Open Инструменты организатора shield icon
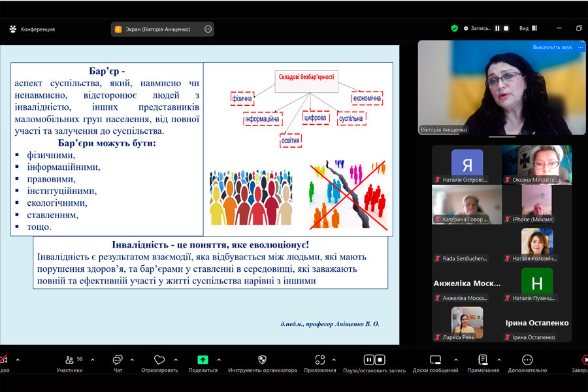Screen dimensions: 588x392 tap(263, 360)
